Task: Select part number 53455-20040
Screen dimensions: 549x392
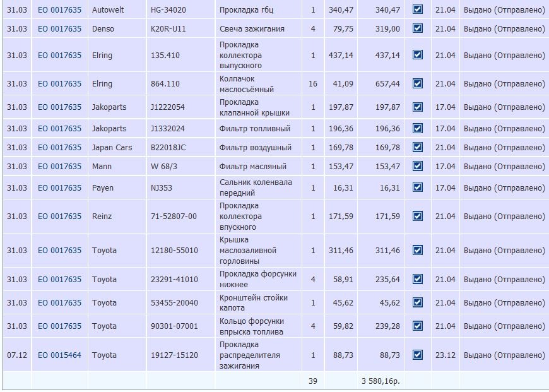Action: click(174, 302)
